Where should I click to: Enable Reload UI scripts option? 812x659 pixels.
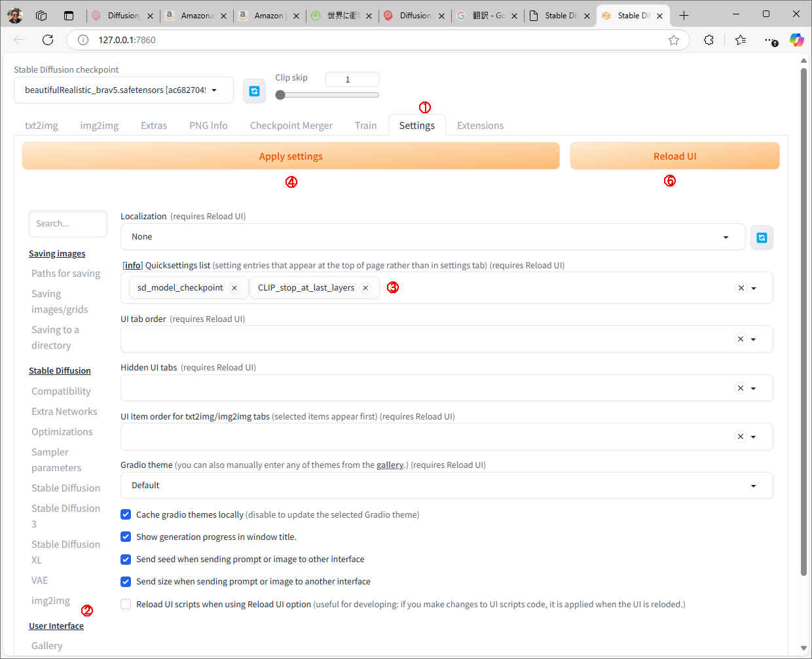coord(126,605)
